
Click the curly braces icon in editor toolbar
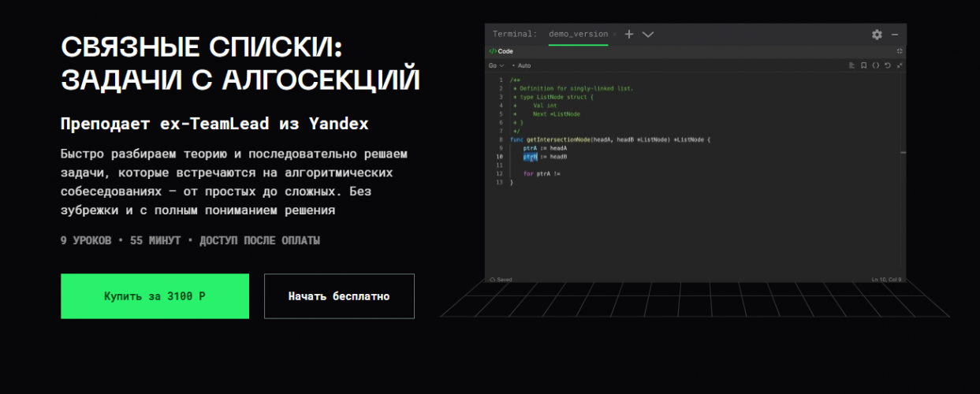(875, 65)
